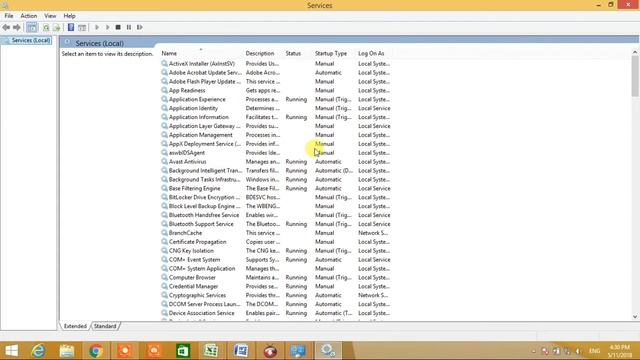Select BitLocker Drive Encryption service

click(x=276, y=198)
